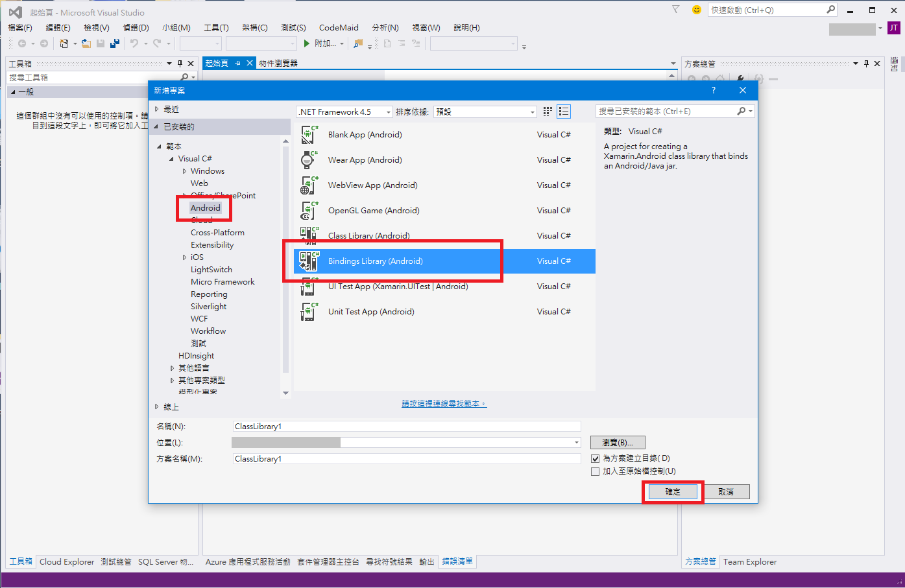The width and height of the screenshot is (905, 588).
Task: Click the Save All toolbar icon
Action: [115, 43]
